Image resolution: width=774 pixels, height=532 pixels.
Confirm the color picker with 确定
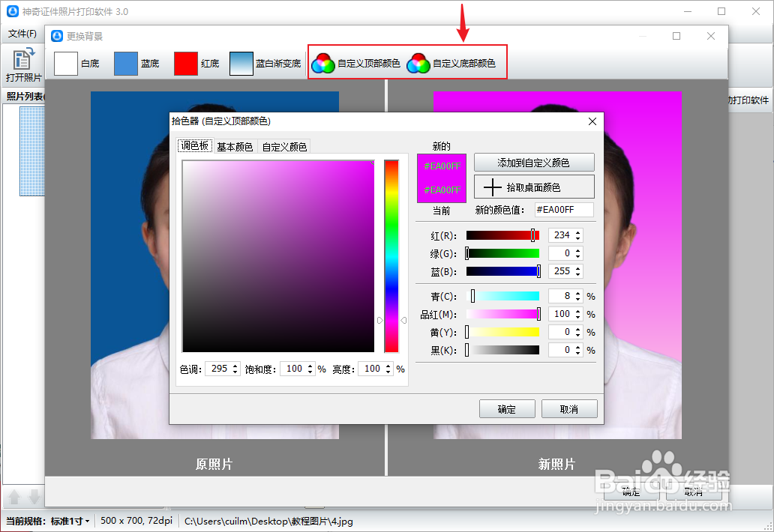point(507,408)
